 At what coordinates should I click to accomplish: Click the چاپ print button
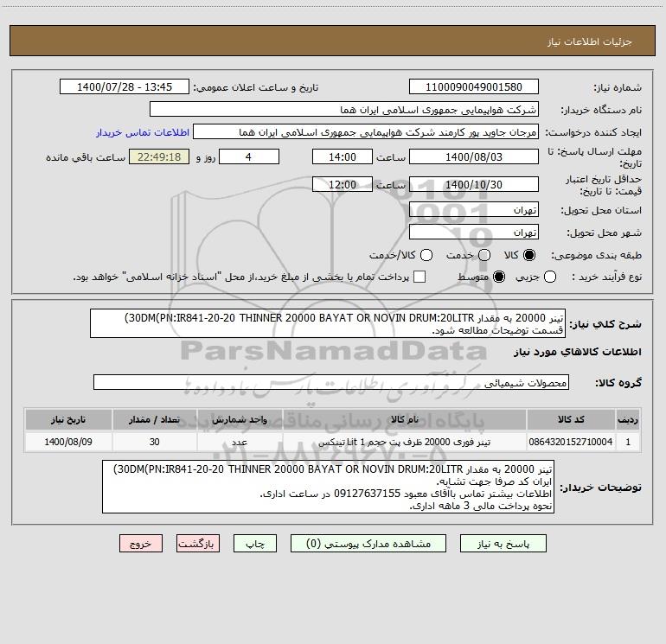pyautogui.click(x=255, y=544)
